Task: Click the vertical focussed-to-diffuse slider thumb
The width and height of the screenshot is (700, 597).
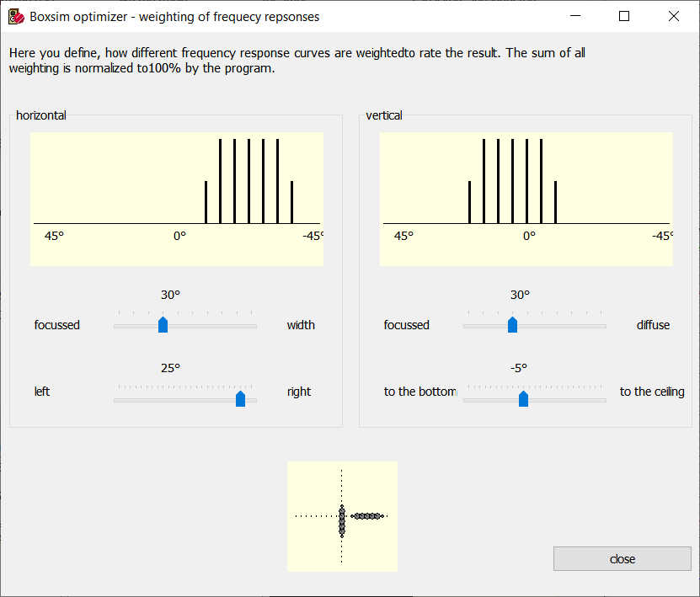Action: (x=512, y=325)
